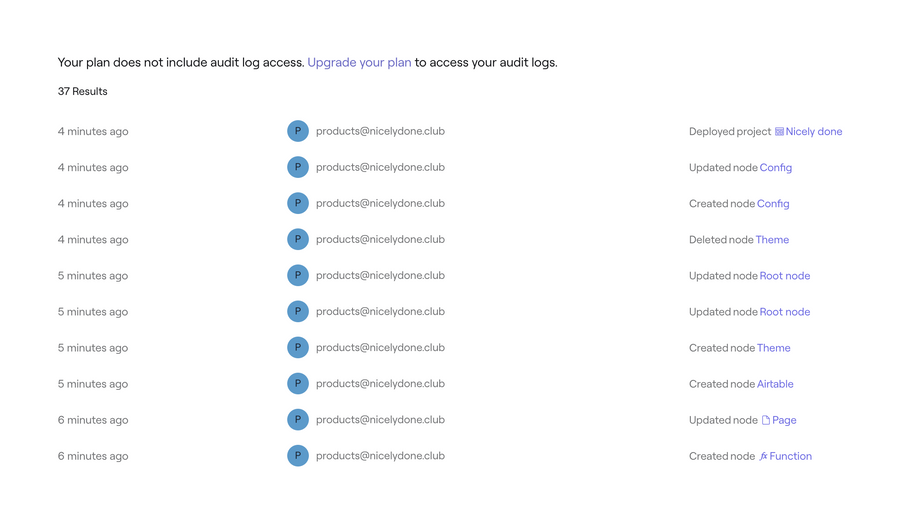This screenshot has width=900, height=524.
Task: Click Theme link in the Created node row
Action: pyautogui.click(x=773, y=348)
